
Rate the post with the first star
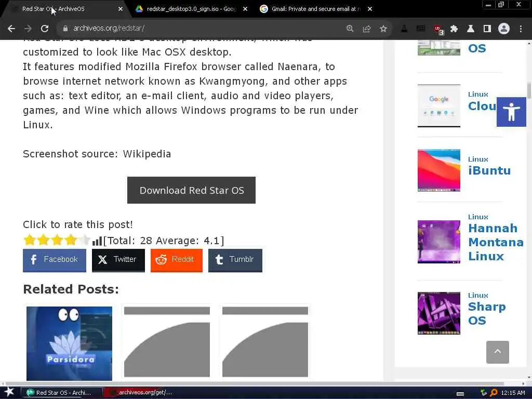30,240
